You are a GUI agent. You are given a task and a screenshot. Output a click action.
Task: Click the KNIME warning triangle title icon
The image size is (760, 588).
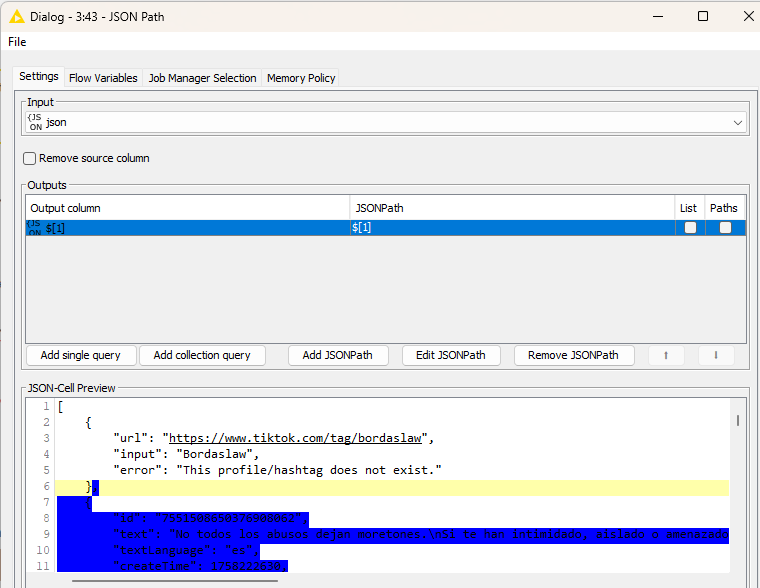[x=17, y=16]
